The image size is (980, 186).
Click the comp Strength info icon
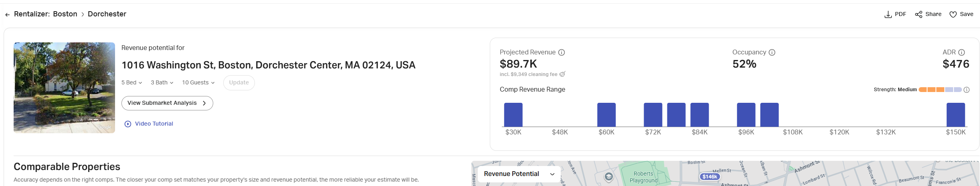(x=966, y=90)
